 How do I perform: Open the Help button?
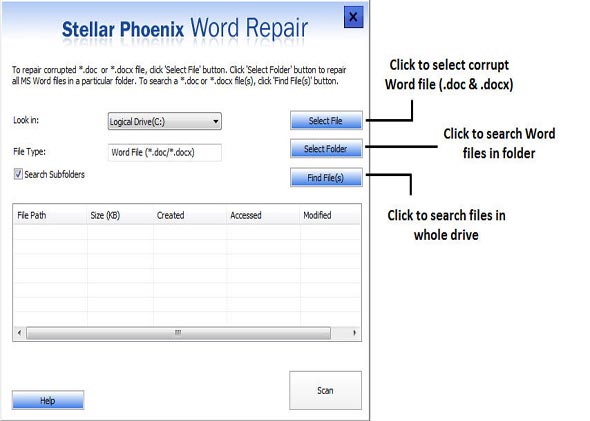pyautogui.click(x=48, y=400)
